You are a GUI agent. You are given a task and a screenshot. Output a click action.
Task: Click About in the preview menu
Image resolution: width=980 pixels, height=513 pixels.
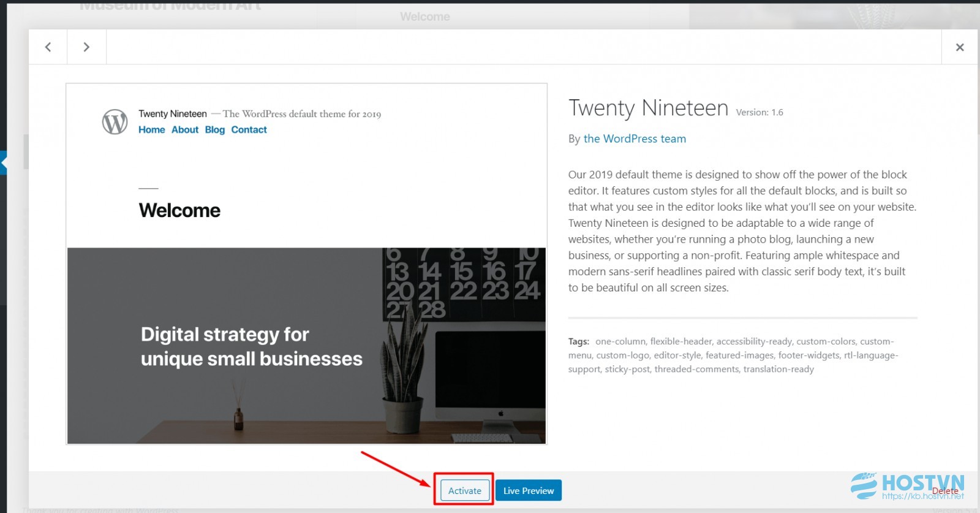(x=185, y=130)
